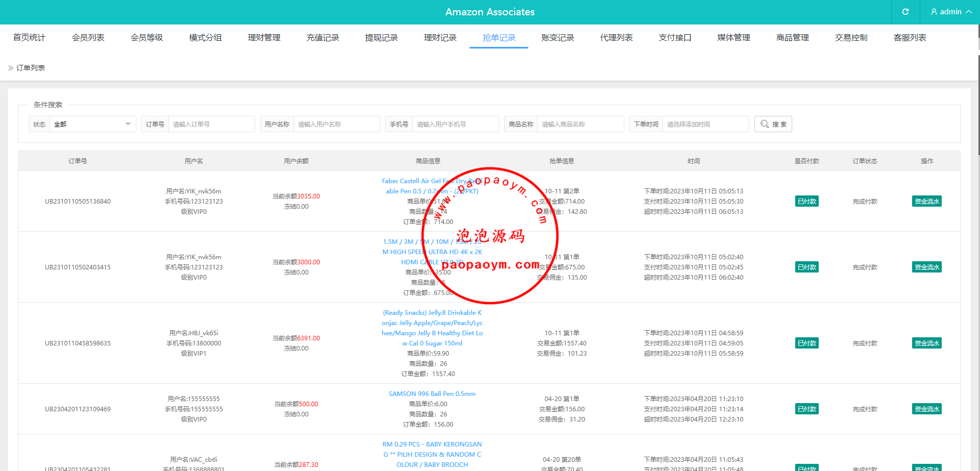Screen dimensions: 980x471
Task: Click 已付款 badge for order UB2310110458598635
Action: pos(806,343)
